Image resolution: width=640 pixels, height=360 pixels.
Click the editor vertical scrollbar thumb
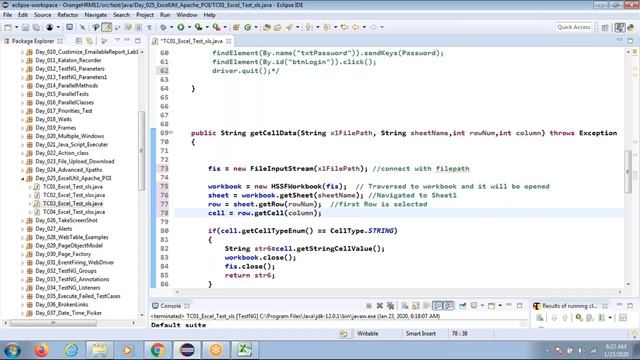coord(628,171)
